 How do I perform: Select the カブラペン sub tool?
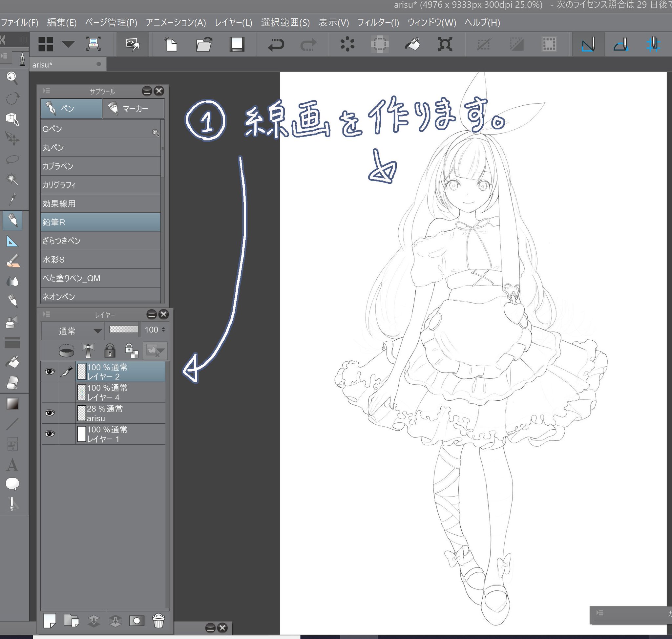(100, 166)
